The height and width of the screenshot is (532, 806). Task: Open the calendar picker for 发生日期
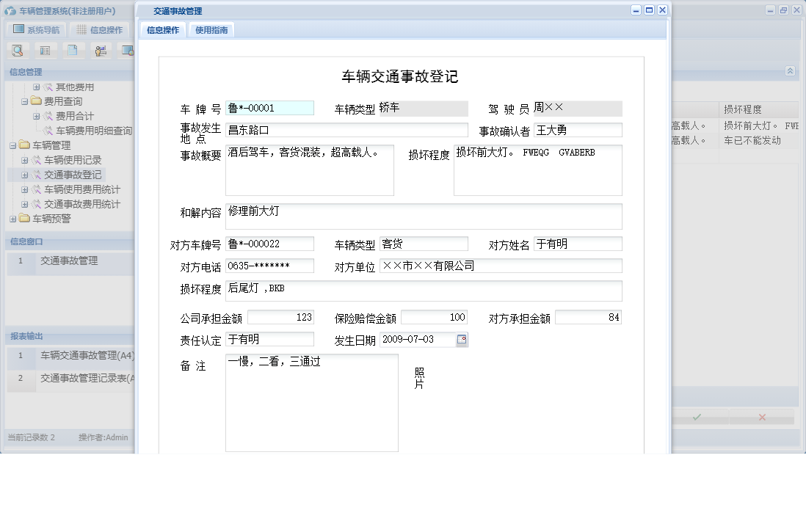point(463,339)
